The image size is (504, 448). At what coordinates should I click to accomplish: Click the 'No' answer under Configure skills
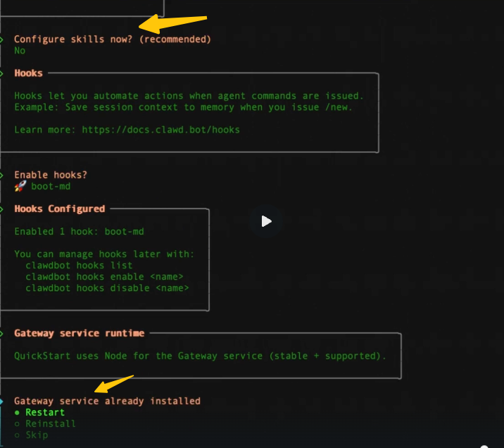coord(20,51)
